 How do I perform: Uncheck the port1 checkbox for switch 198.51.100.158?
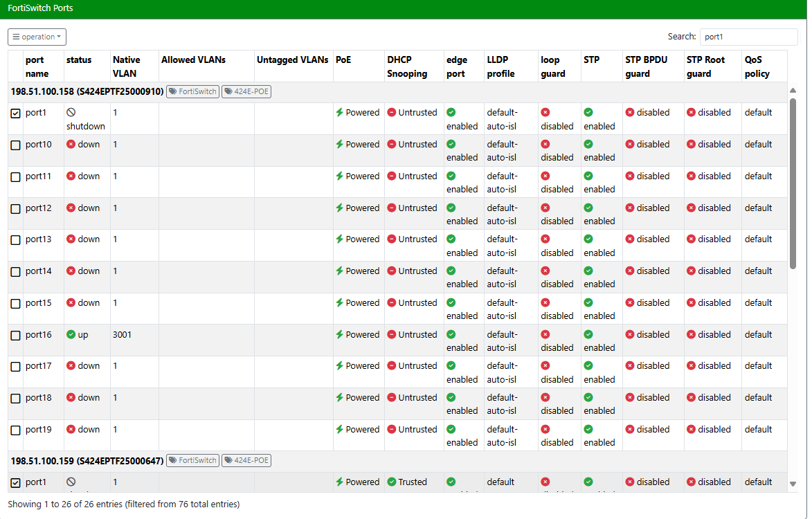click(16, 113)
